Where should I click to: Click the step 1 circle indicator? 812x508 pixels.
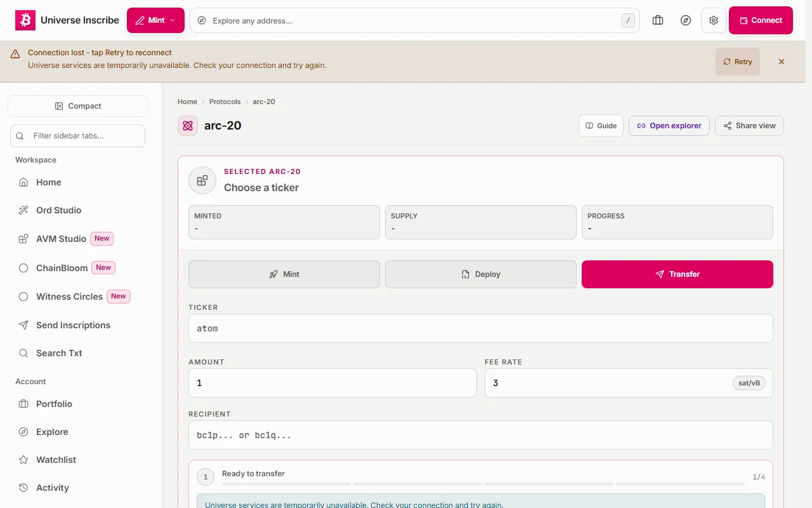(x=206, y=477)
